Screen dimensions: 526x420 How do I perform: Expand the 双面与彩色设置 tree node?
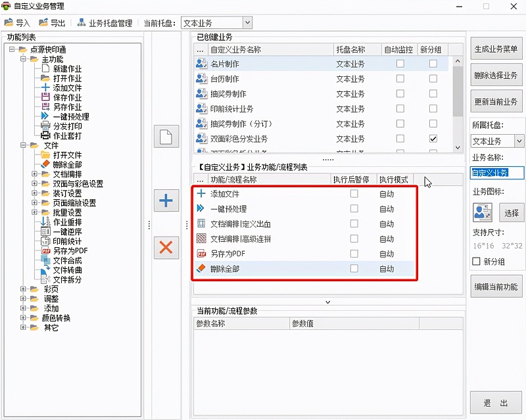click(34, 183)
